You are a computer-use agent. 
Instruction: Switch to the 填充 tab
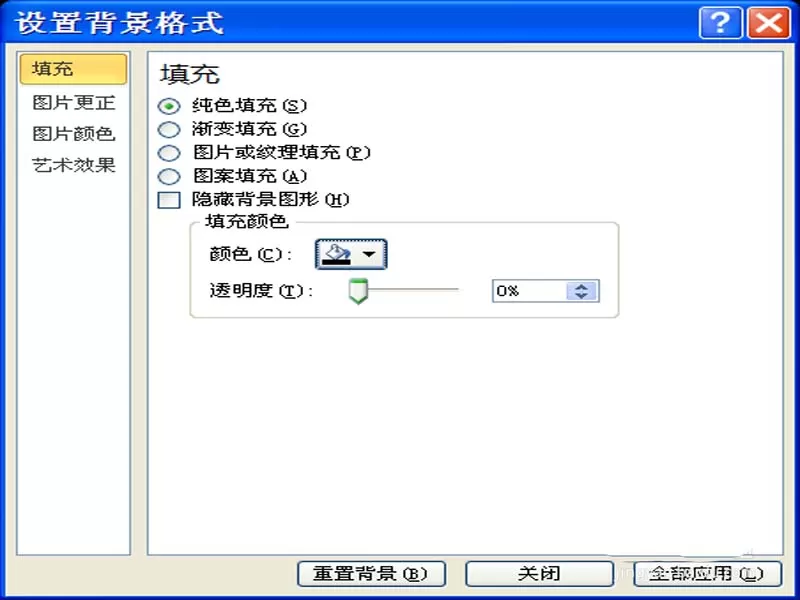[x=73, y=69]
